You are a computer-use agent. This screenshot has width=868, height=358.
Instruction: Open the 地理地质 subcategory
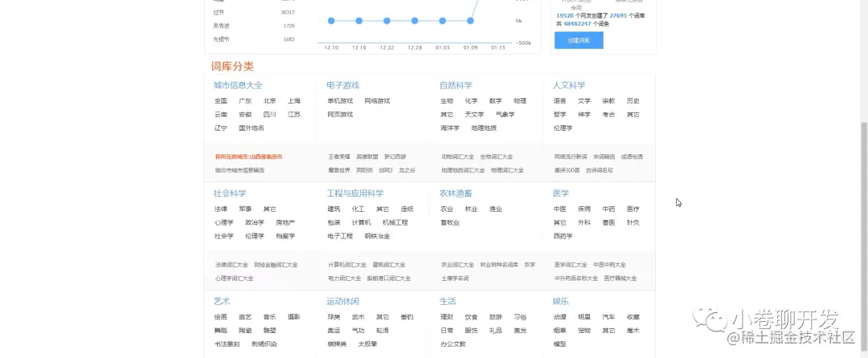coord(483,128)
